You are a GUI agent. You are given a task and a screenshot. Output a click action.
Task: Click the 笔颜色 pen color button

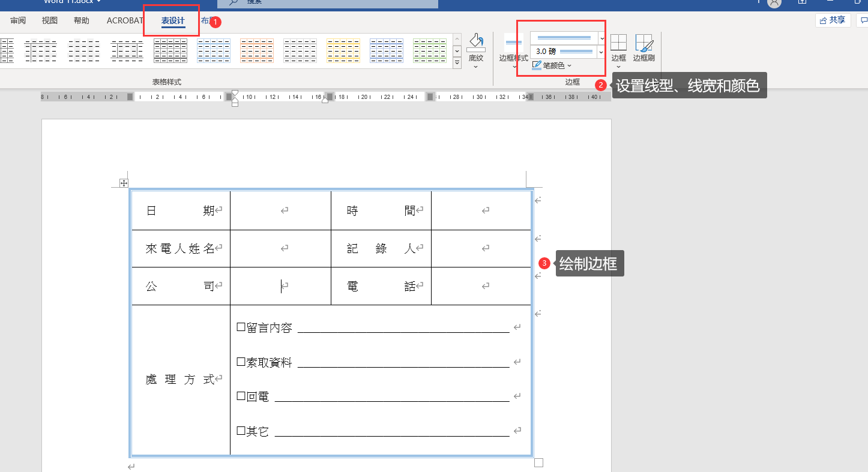pyautogui.click(x=552, y=65)
